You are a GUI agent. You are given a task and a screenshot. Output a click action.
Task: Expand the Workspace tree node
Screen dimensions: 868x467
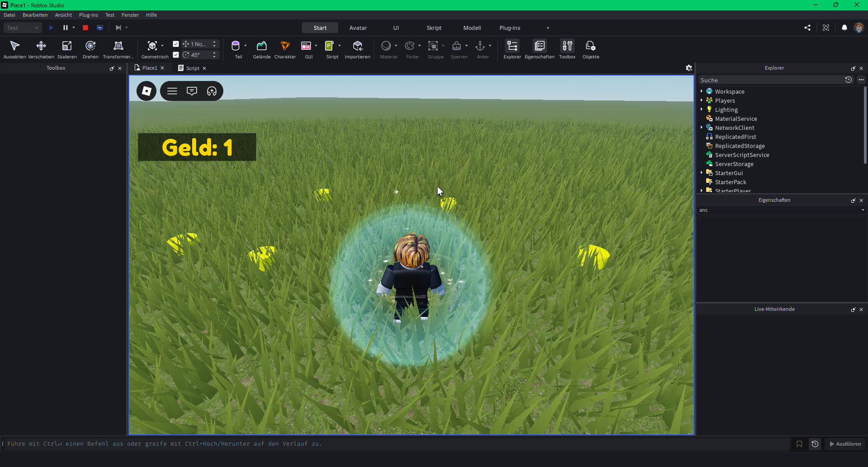coord(702,91)
